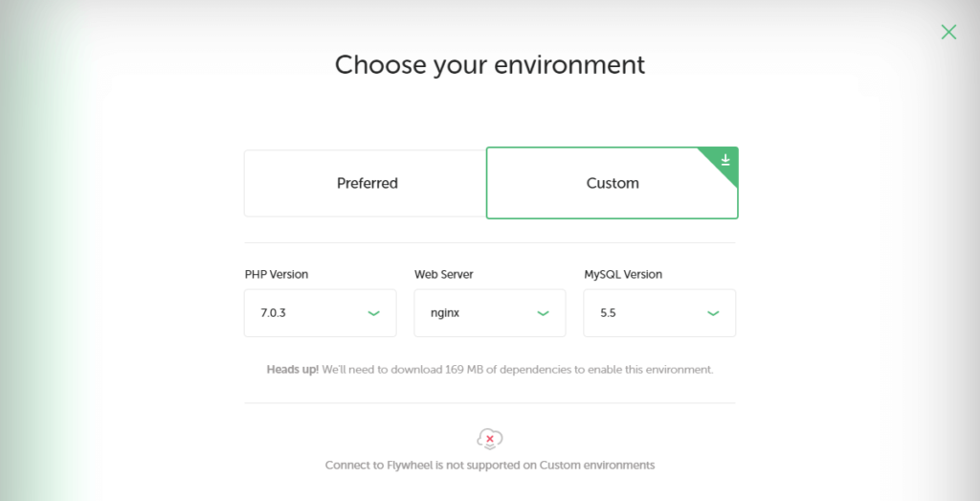Click the Choose your environment heading
The height and width of the screenshot is (501, 980).
490,65
